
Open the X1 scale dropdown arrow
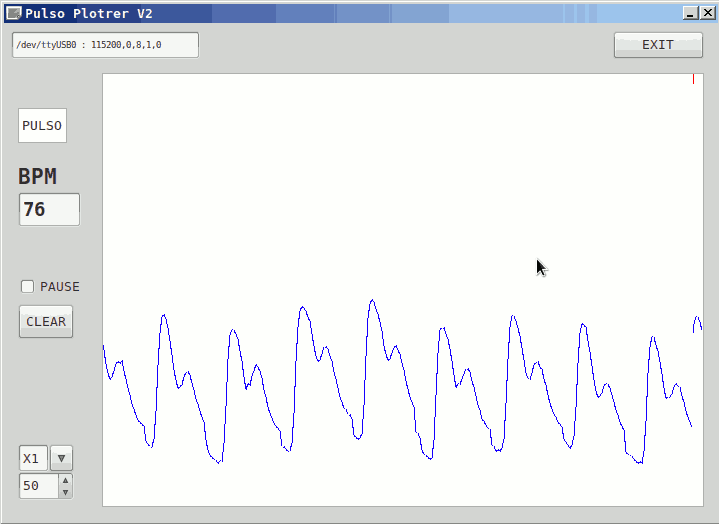click(x=61, y=458)
